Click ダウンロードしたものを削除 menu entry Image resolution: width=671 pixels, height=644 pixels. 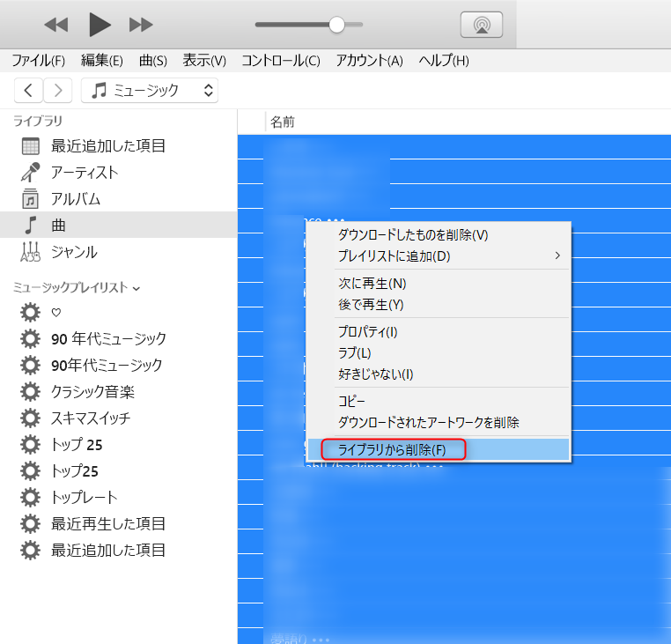(x=412, y=234)
